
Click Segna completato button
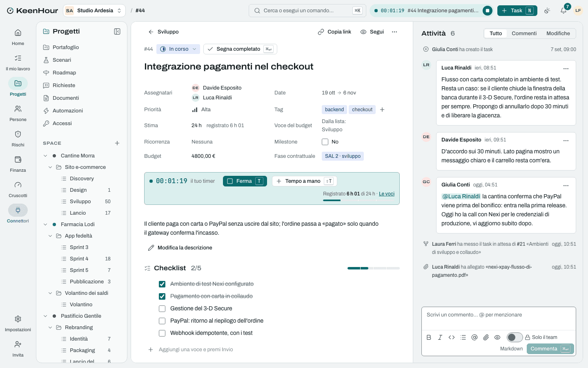(x=240, y=49)
